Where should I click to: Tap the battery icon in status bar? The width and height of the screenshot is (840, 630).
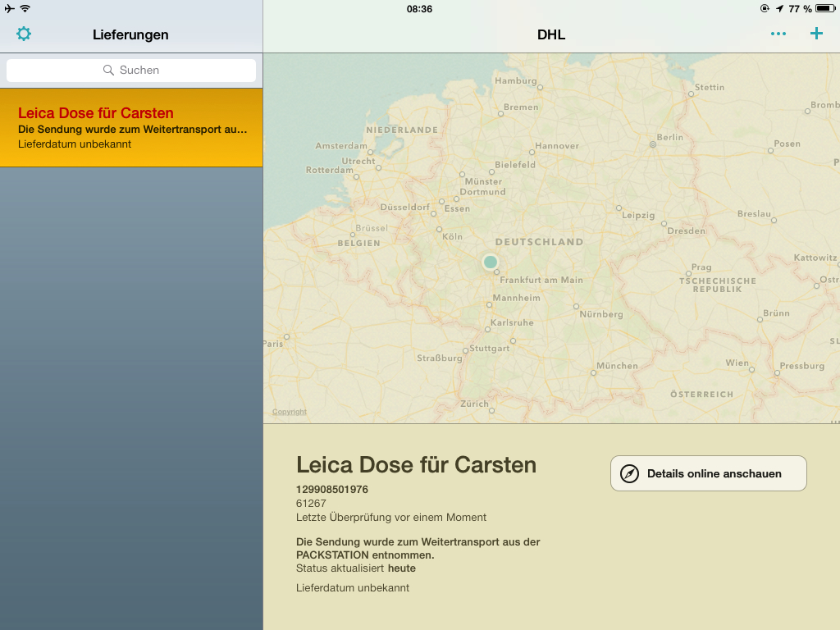[x=825, y=8]
